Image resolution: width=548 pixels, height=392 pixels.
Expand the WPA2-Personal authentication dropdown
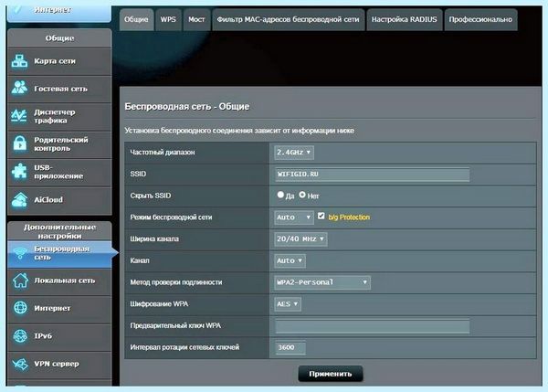click(x=322, y=282)
